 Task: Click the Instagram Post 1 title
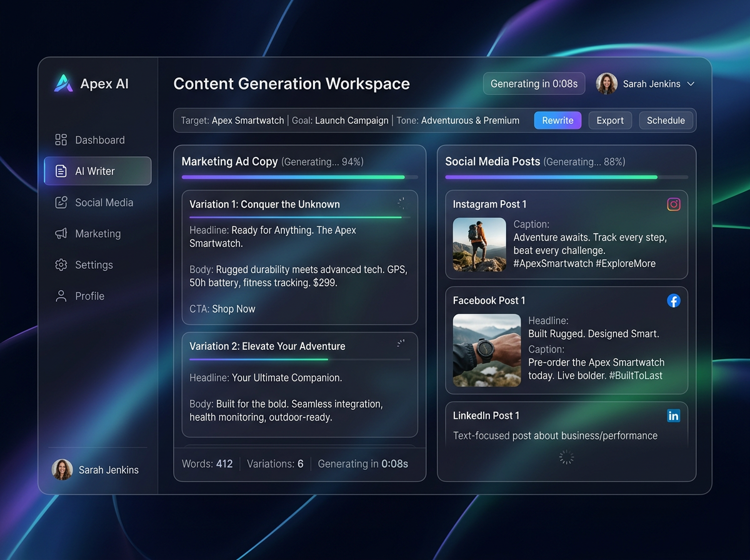(x=489, y=204)
